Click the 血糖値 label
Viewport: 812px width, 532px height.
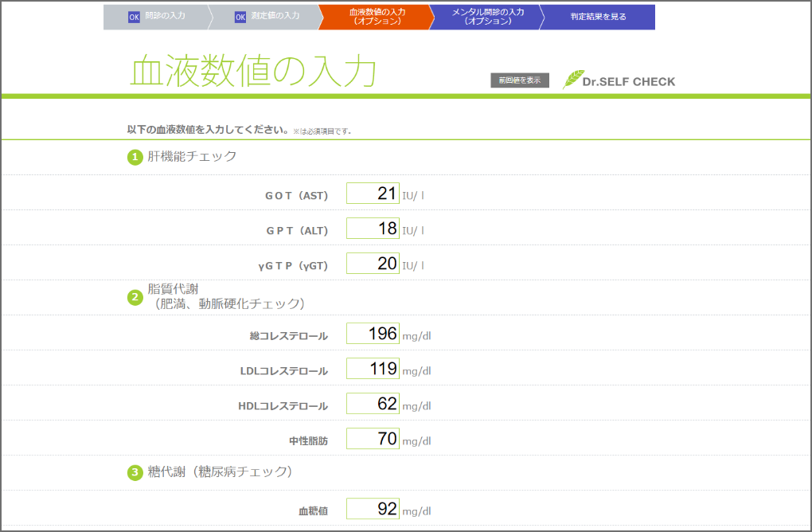[314, 511]
